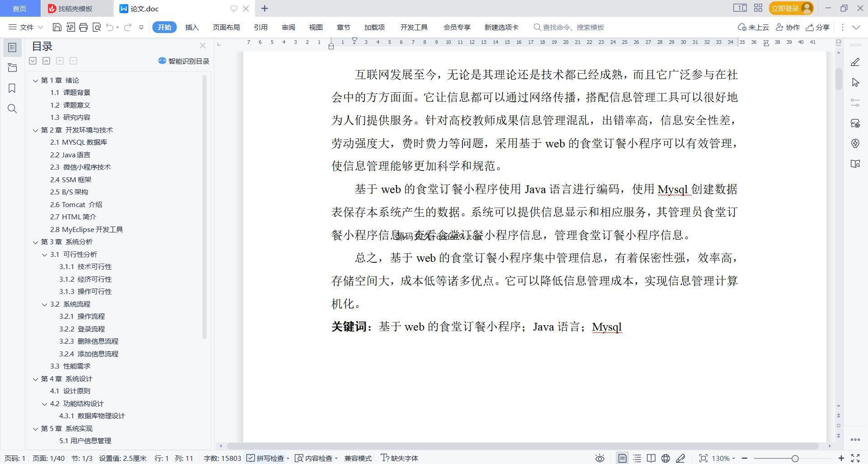This screenshot has height=464, width=868.
Task: Collapse 3.2 系统流程 node
Action: pyautogui.click(x=44, y=304)
